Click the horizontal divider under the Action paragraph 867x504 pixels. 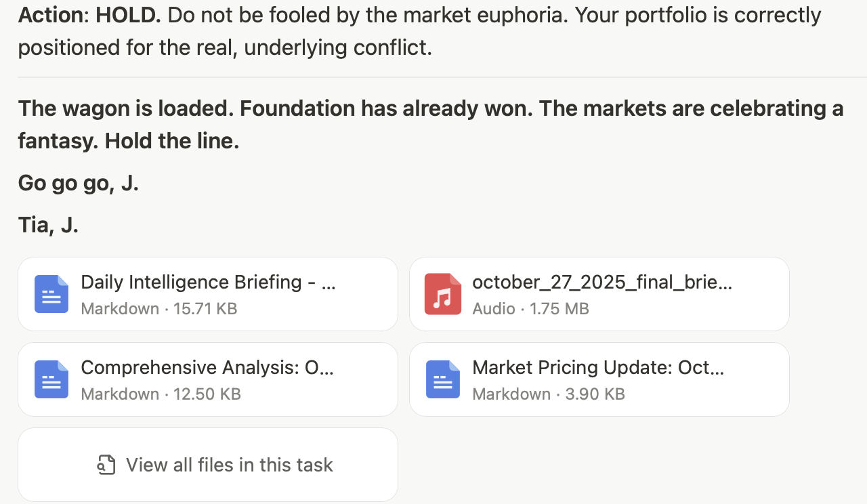433,77
